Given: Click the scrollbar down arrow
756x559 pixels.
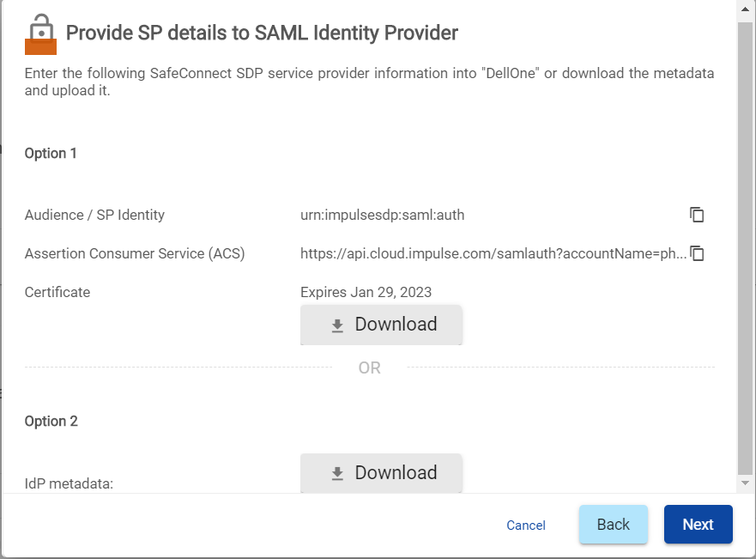Looking at the screenshot, I should 745,483.
